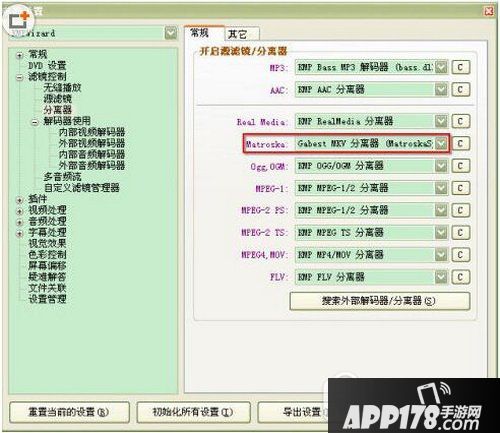This screenshot has height=433, width=500.
Task: Select 色彩控制 in the tree
Action: [47, 255]
